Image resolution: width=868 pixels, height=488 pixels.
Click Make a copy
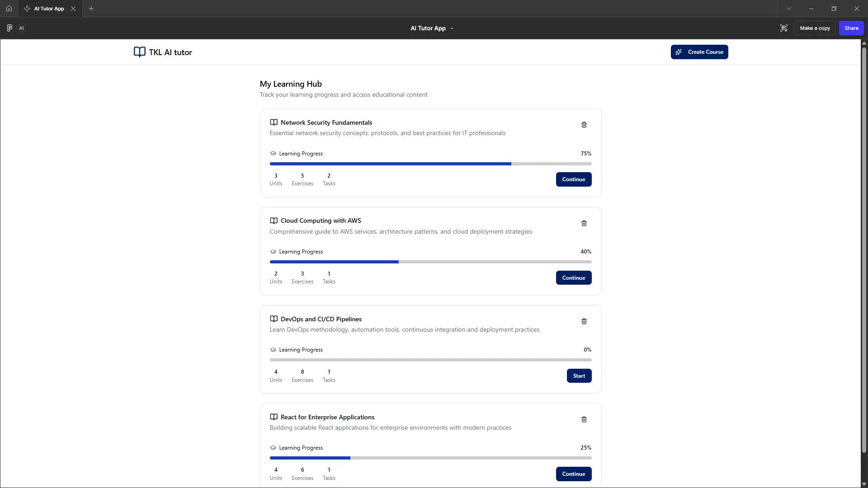tap(815, 28)
